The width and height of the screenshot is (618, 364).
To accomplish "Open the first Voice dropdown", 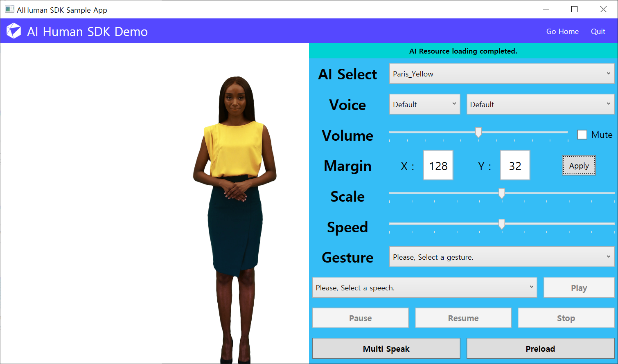I will pyautogui.click(x=424, y=104).
